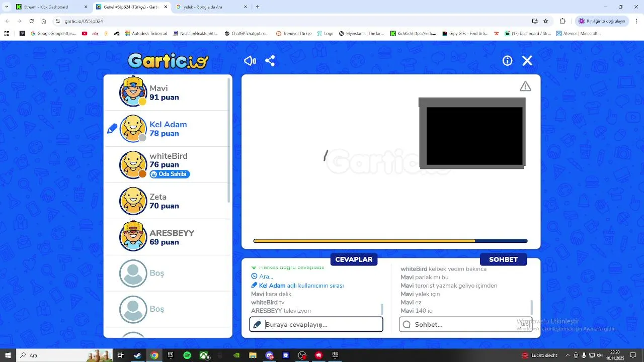Click the Oda Sahibi room owner badge
Screen dimensions: 644x362
point(170,174)
